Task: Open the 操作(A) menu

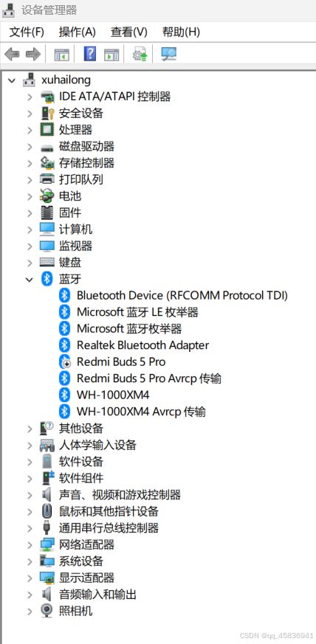Action: (78, 32)
